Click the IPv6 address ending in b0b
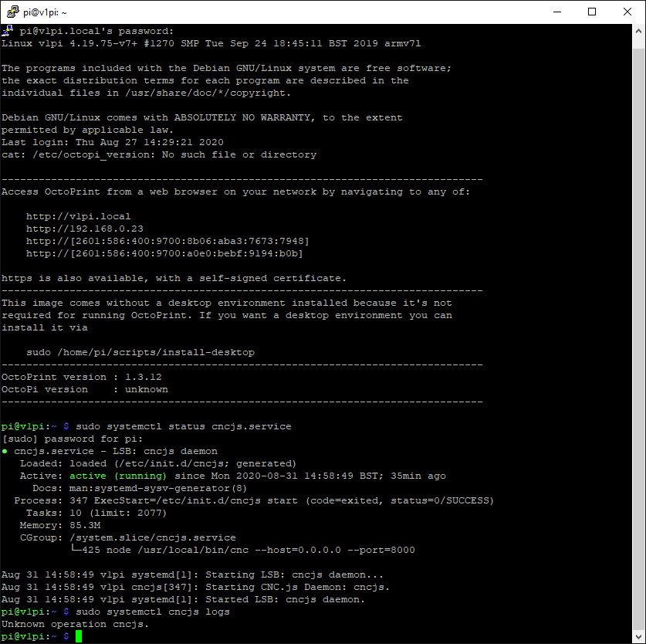The width and height of the screenshot is (646, 644). [164, 253]
